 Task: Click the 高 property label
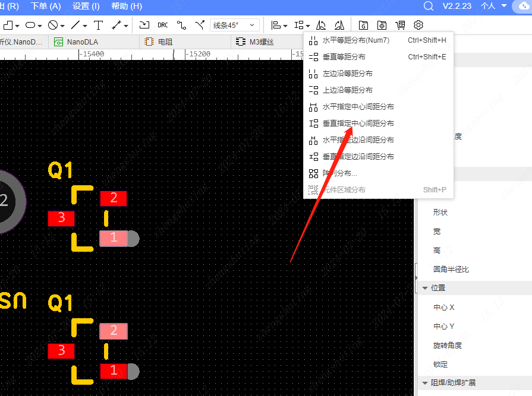[x=437, y=251]
